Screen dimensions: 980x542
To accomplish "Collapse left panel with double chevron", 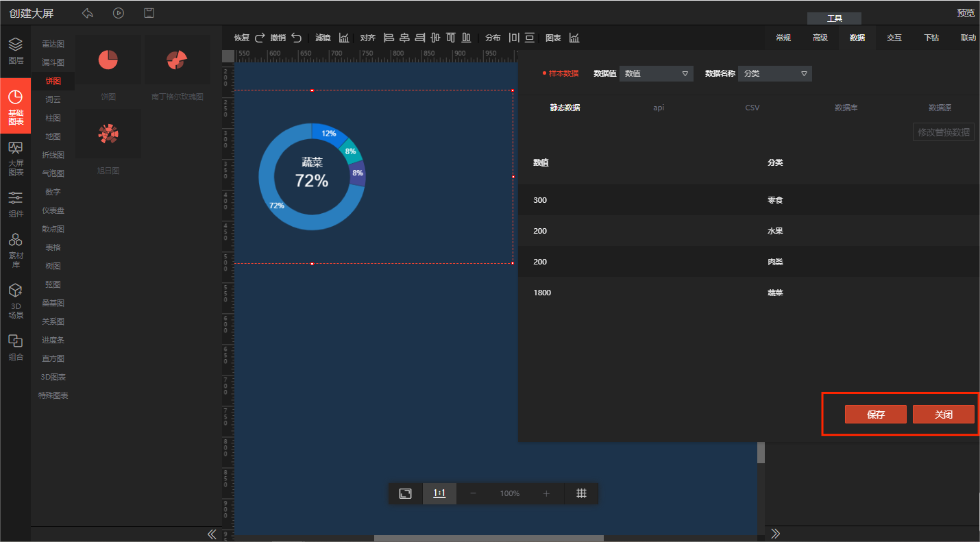I will tap(212, 534).
